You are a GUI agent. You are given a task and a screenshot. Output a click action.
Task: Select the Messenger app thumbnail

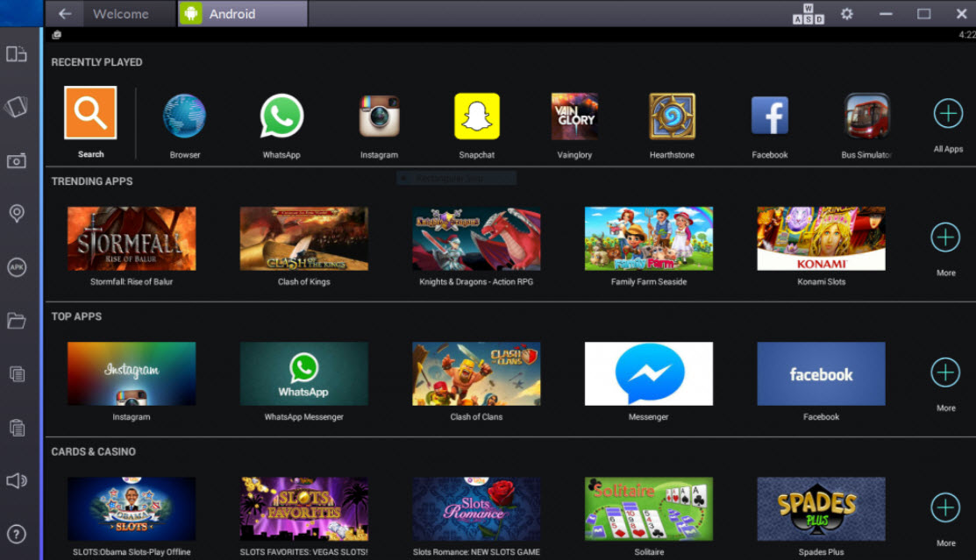pos(649,373)
